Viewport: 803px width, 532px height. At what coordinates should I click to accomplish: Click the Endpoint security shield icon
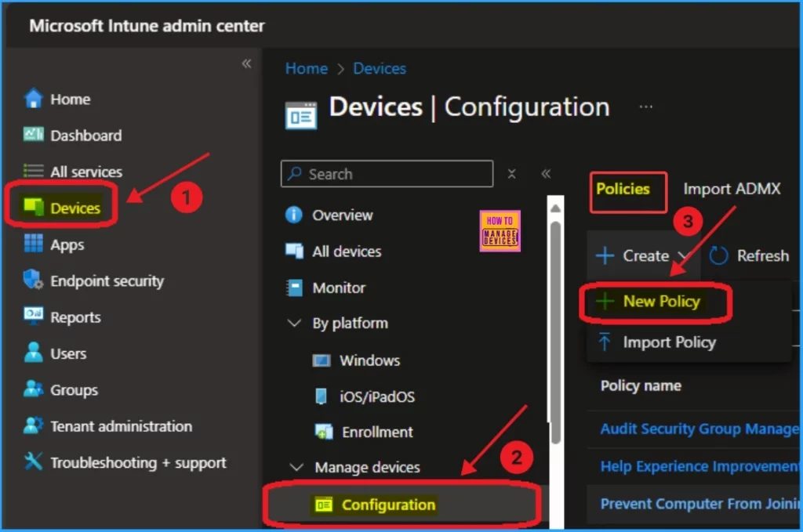point(33,280)
